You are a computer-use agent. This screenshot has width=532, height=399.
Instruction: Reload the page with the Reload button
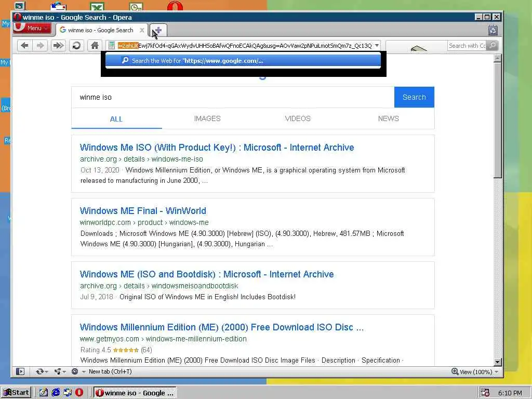(x=77, y=46)
